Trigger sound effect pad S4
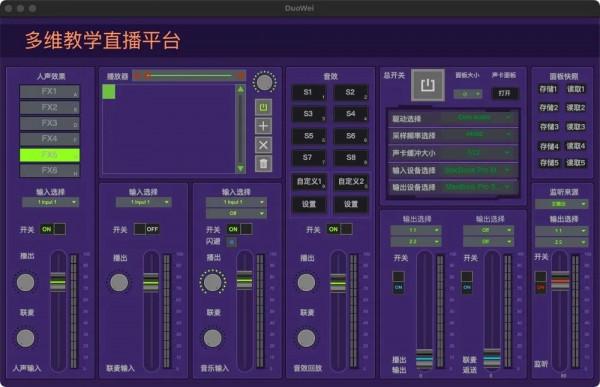This screenshot has height=387, width=600. coord(351,114)
